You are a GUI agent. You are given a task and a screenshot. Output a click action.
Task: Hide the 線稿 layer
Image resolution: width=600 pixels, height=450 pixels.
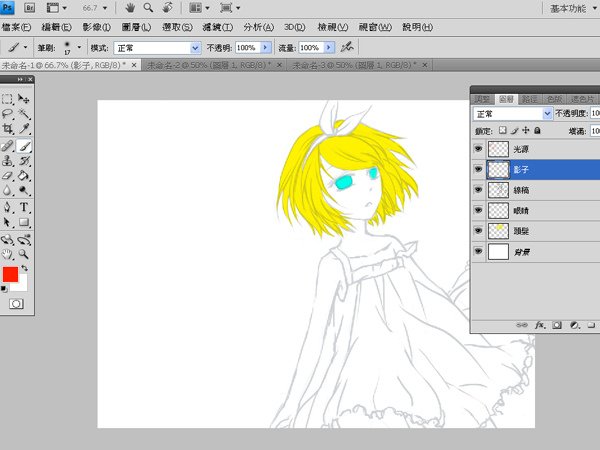[x=478, y=190]
